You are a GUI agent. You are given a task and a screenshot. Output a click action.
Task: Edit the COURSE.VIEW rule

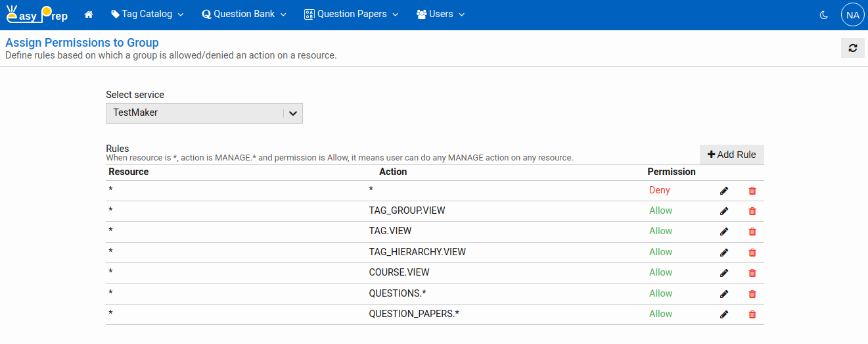coord(724,273)
